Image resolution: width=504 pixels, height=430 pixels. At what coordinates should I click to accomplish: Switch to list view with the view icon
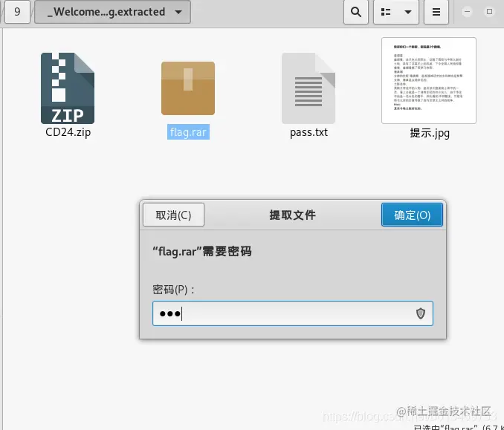(385, 12)
